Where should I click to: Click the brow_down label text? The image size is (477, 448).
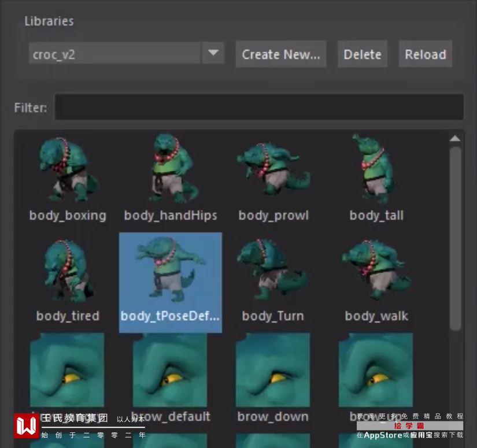coord(273,416)
